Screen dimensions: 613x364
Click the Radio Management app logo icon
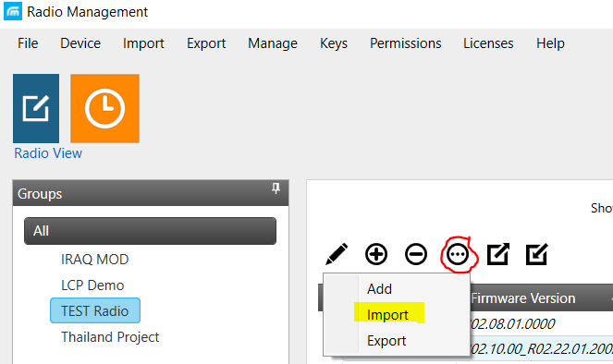[13, 11]
